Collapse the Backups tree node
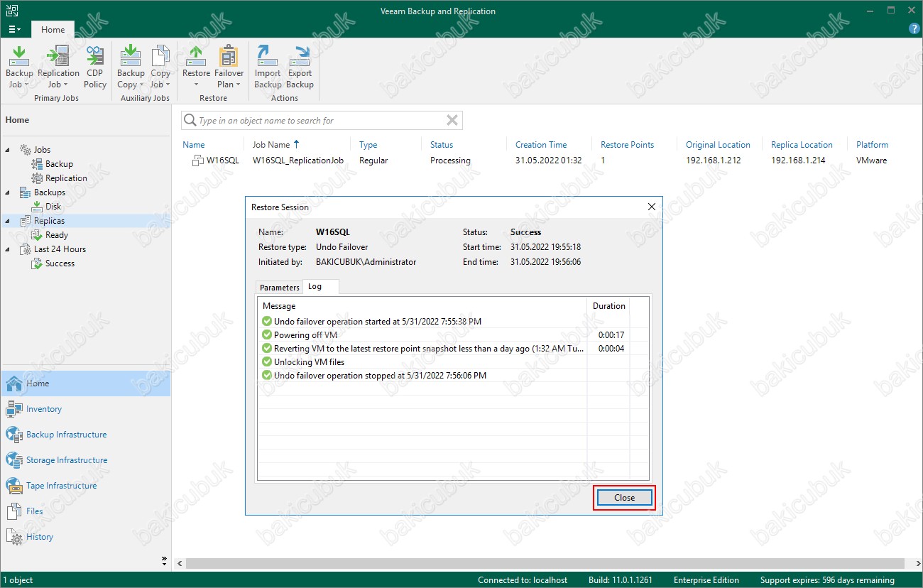923x588 pixels. [x=8, y=192]
